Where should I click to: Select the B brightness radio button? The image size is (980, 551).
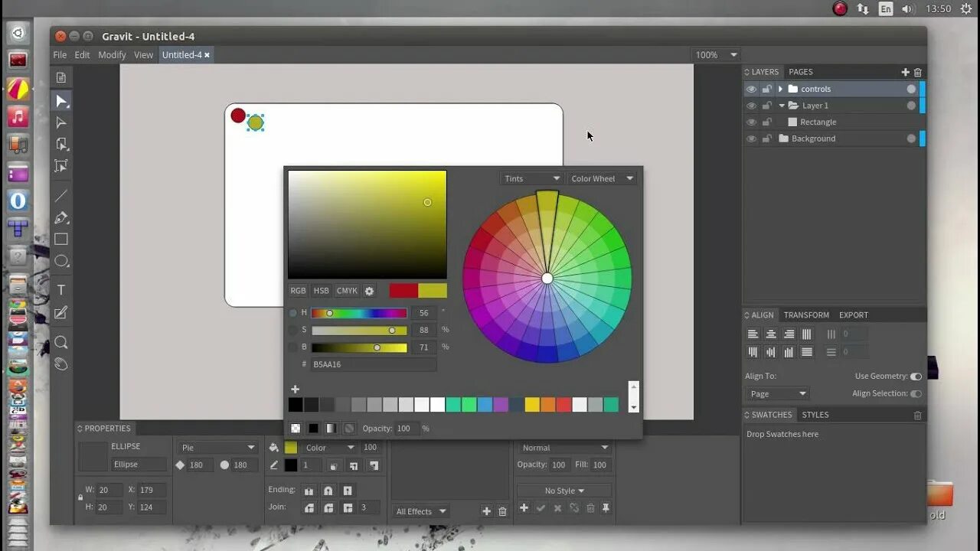tap(292, 347)
